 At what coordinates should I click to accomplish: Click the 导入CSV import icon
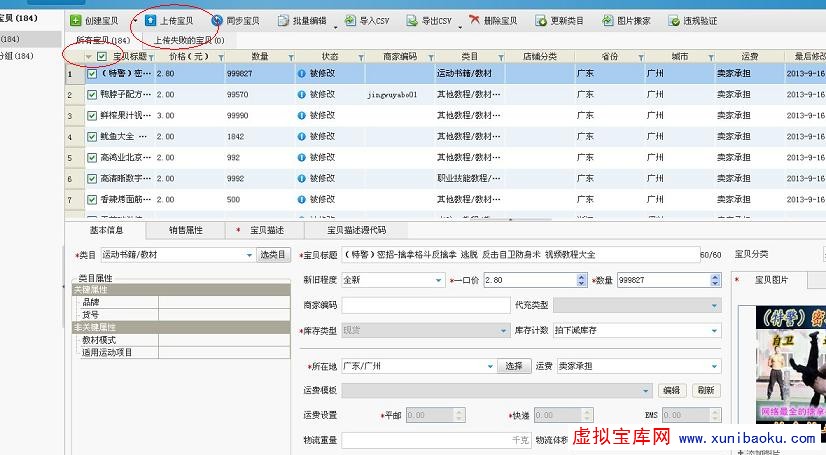351,20
